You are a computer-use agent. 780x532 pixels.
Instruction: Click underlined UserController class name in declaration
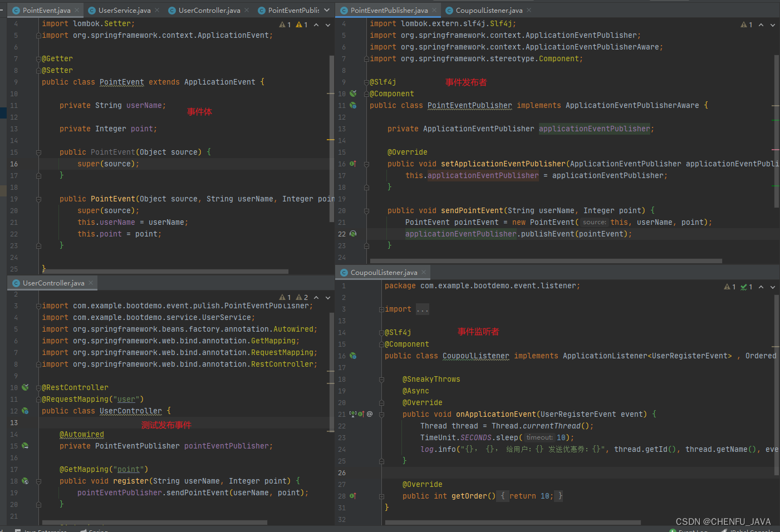[x=131, y=411]
